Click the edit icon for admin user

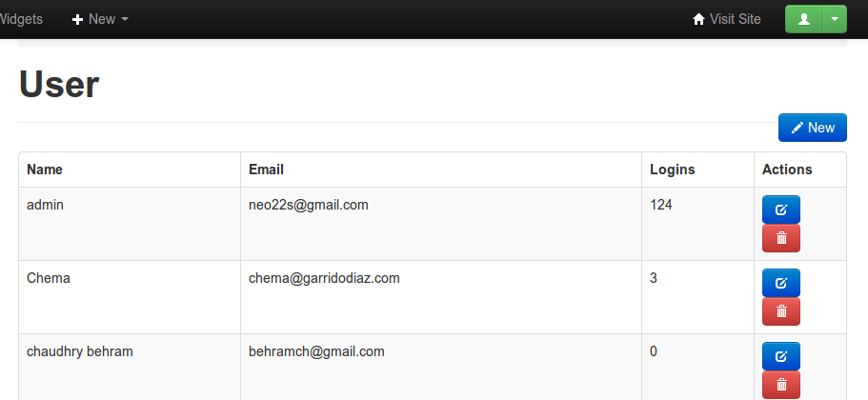[781, 210]
